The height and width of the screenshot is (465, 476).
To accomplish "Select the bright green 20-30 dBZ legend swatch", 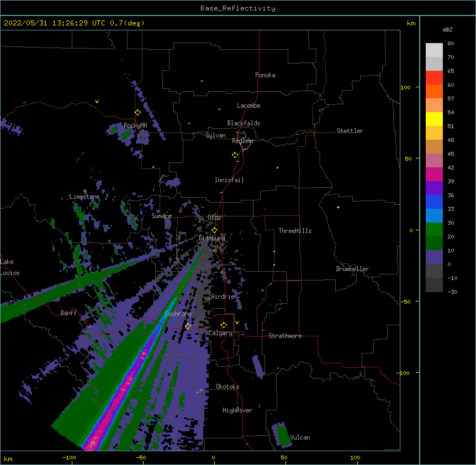I will (434, 230).
